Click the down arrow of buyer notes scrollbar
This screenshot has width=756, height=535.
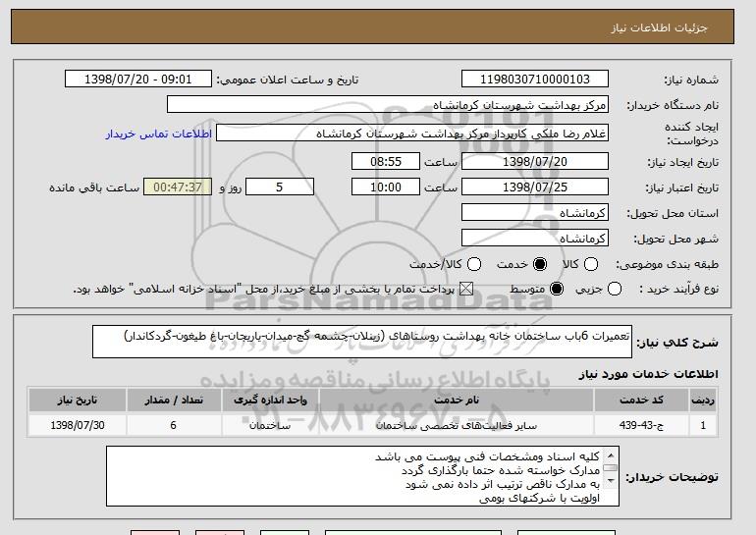coord(611,481)
